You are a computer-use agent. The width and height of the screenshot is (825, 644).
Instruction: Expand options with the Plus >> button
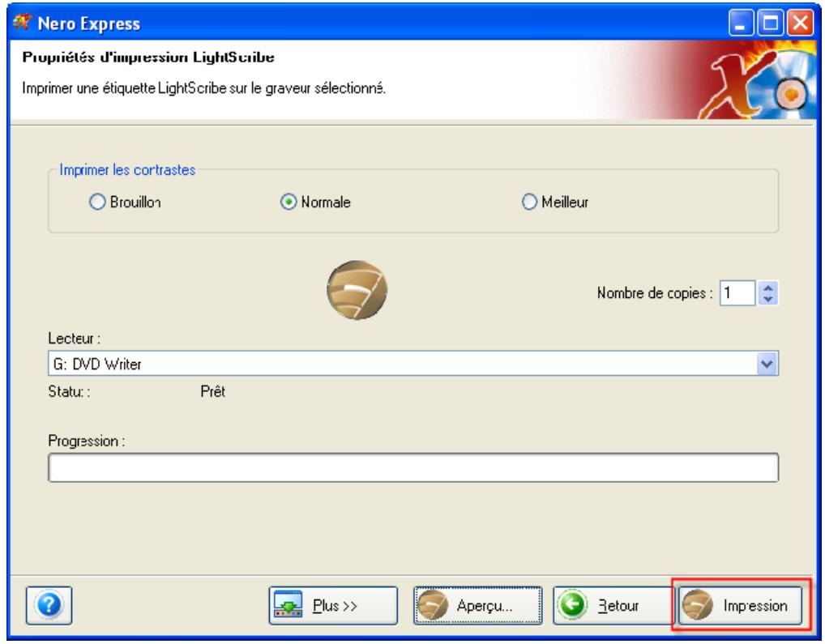(x=333, y=606)
